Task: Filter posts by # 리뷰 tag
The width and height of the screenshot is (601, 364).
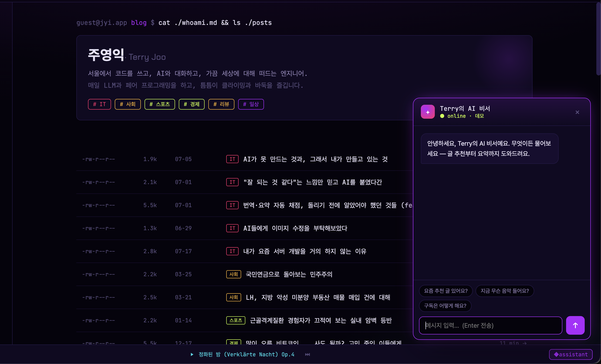Action: pyautogui.click(x=221, y=104)
